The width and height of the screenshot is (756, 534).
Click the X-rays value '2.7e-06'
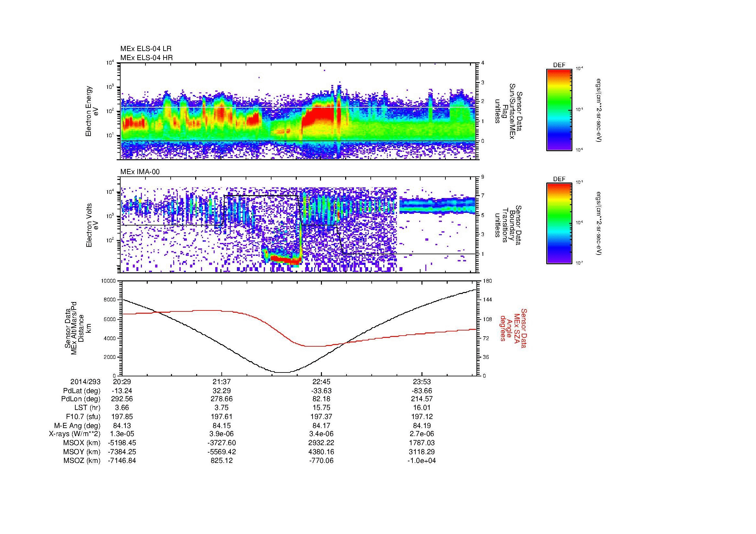pos(422,434)
